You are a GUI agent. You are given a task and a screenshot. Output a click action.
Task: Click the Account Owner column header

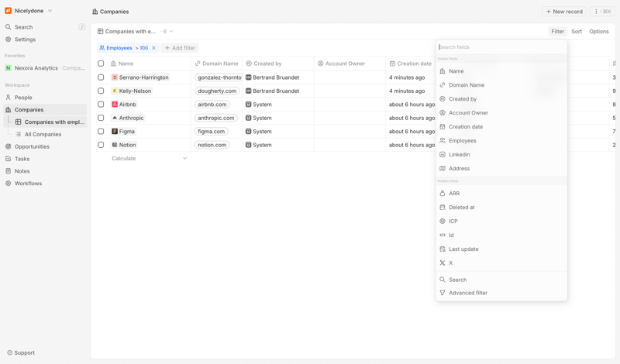(x=350, y=64)
